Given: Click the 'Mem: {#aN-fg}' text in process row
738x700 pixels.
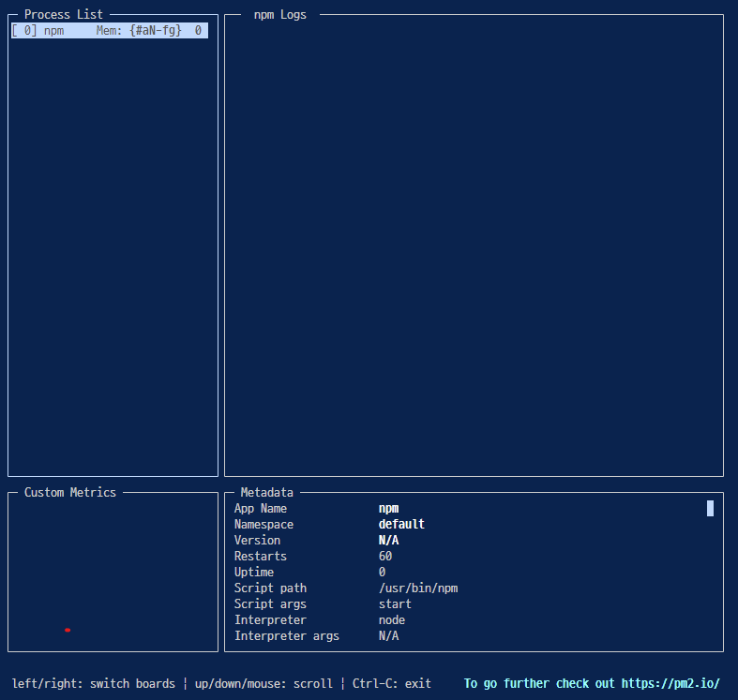Looking at the screenshot, I should (139, 31).
